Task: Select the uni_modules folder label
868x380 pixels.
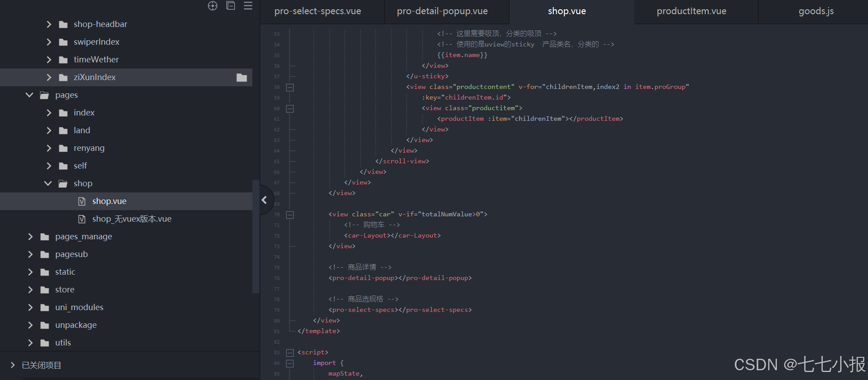Action: point(79,307)
